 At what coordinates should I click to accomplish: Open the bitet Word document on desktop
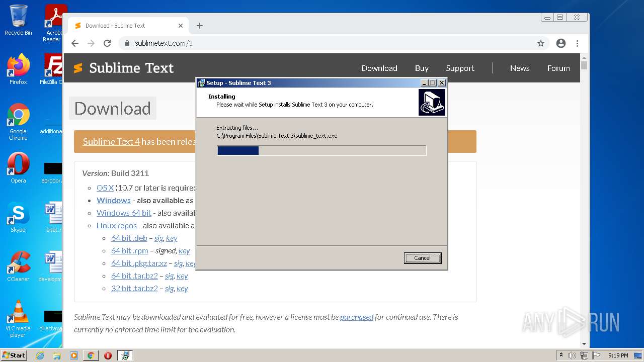coord(53,217)
